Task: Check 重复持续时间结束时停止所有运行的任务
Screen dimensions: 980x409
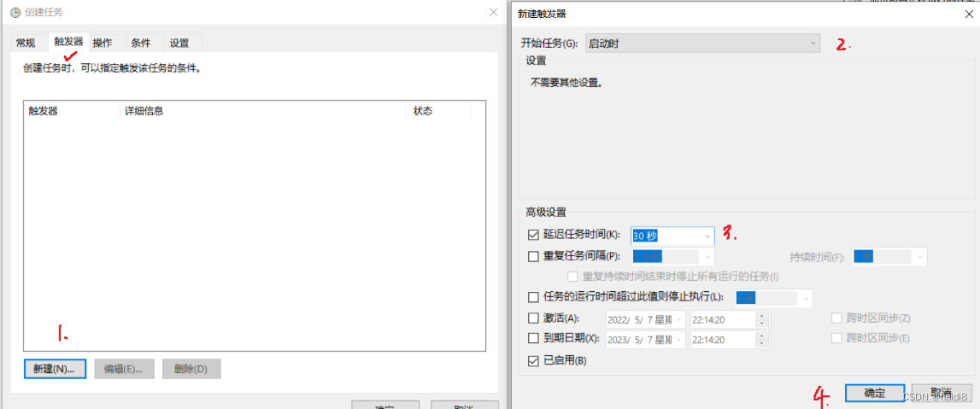Action: [x=572, y=276]
